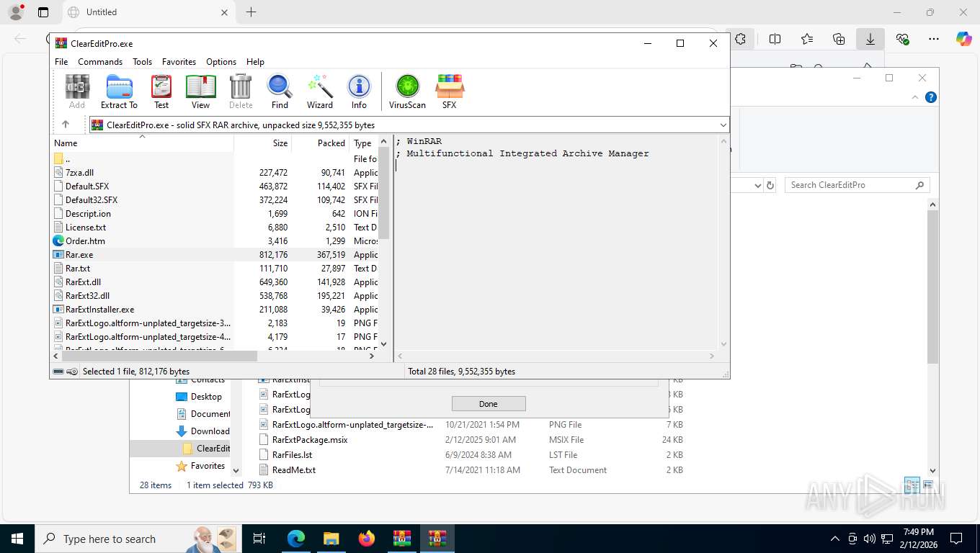Click the Delete toolbar icon

(241, 91)
